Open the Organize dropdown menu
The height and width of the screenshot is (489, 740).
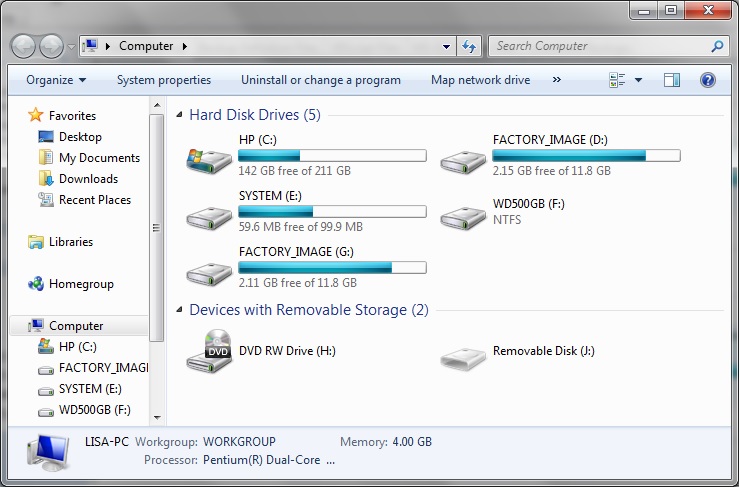point(56,80)
